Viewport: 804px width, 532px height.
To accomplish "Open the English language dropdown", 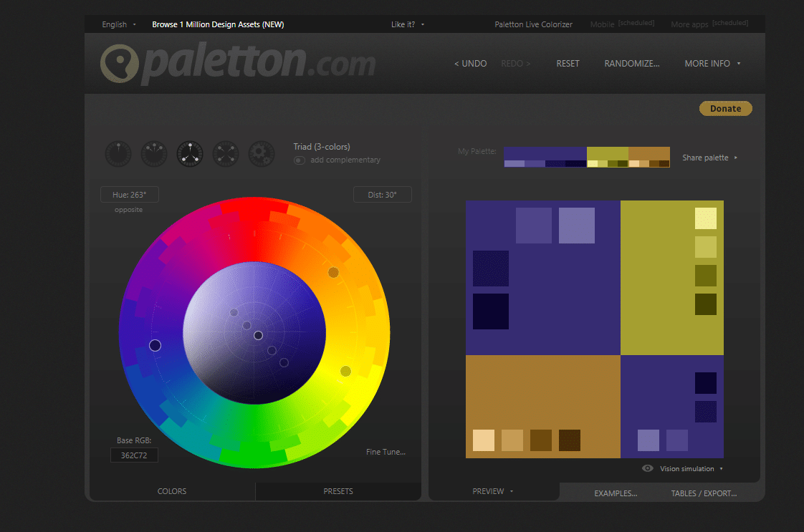I will pos(118,24).
